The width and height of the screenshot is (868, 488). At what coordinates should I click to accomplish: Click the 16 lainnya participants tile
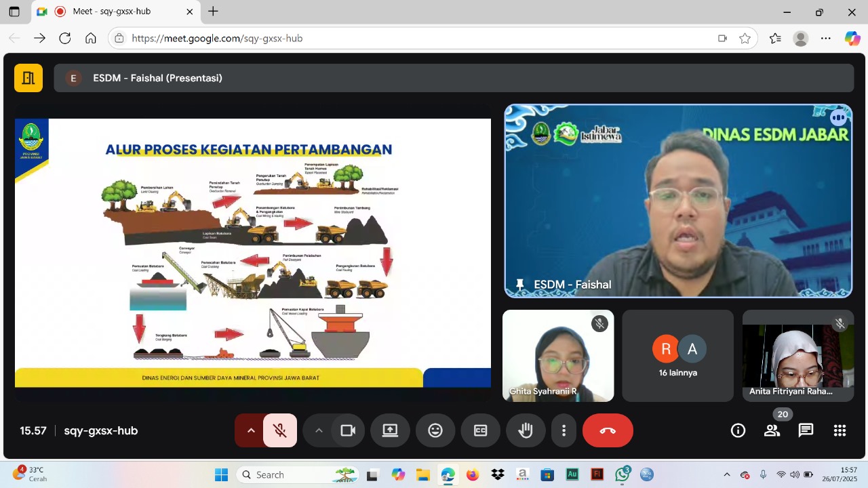[677, 356]
